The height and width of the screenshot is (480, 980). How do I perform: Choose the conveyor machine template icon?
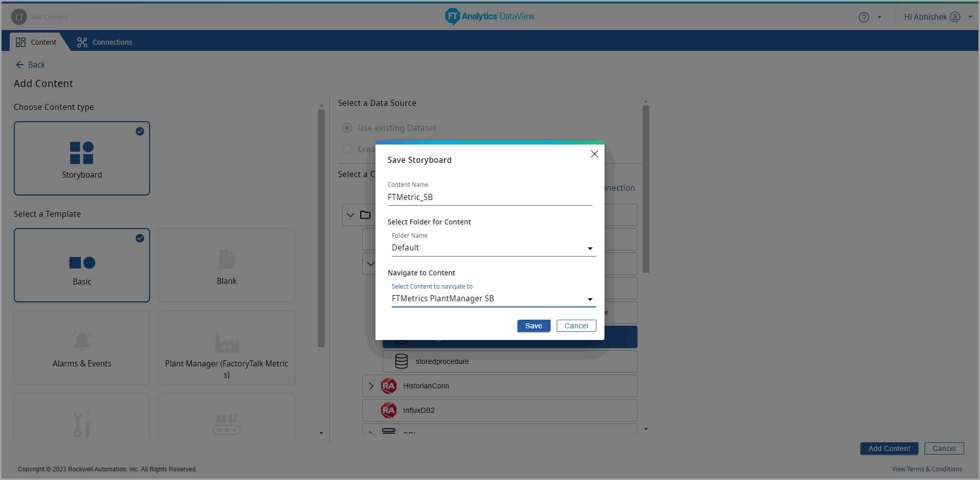point(226,424)
